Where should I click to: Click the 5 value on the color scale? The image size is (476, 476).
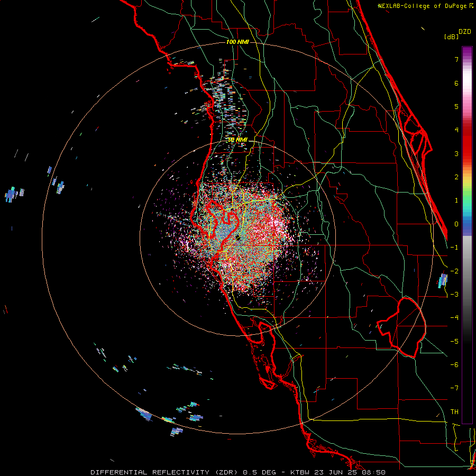tap(456, 106)
